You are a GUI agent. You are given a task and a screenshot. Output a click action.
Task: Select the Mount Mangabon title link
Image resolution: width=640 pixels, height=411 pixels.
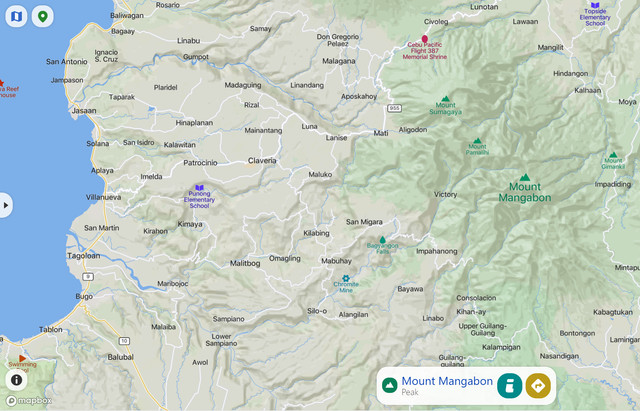pos(447,381)
